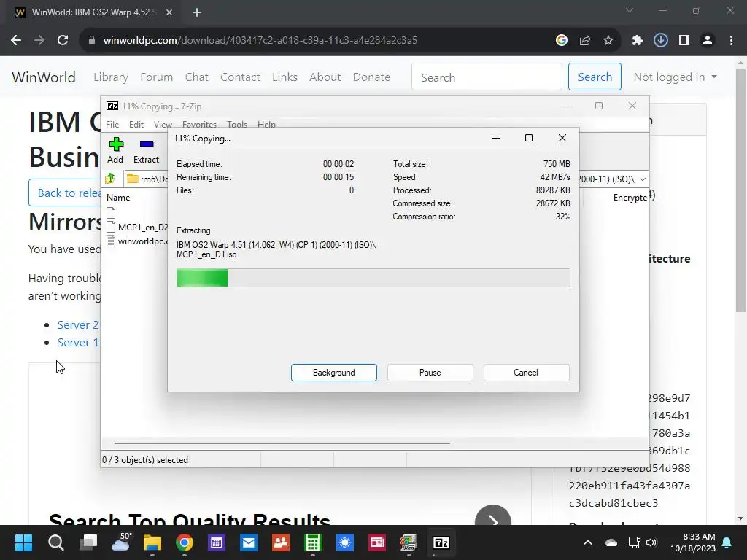
Task: Open Chat nav link
Action: (197, 77)
